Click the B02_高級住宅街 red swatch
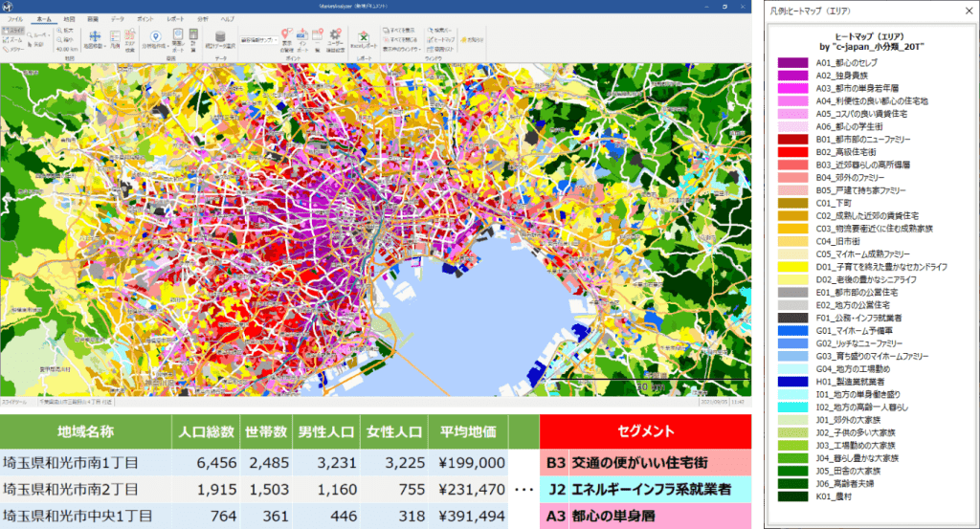The width and height of the screenshot is (980, 529). (792, 152)
